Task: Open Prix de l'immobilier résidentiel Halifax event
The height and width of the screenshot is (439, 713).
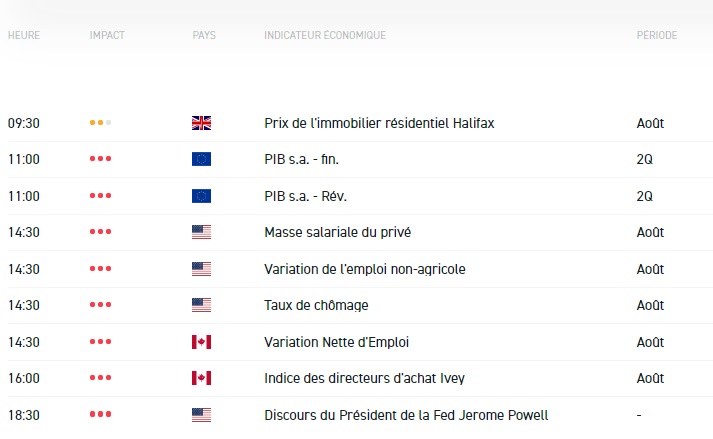Action: click(379, 124)
